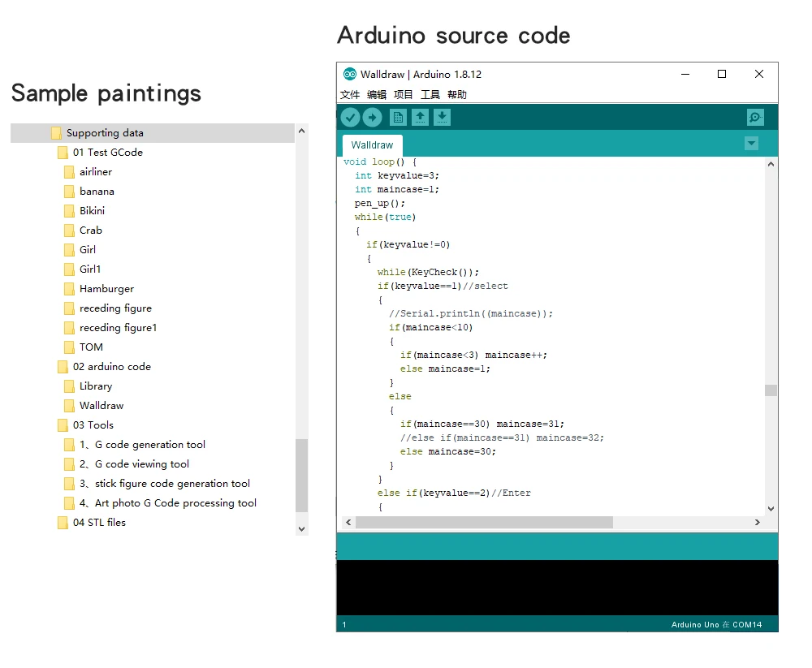Open the 02 arduino code folder
812x668 pixels.
(111, 367)
